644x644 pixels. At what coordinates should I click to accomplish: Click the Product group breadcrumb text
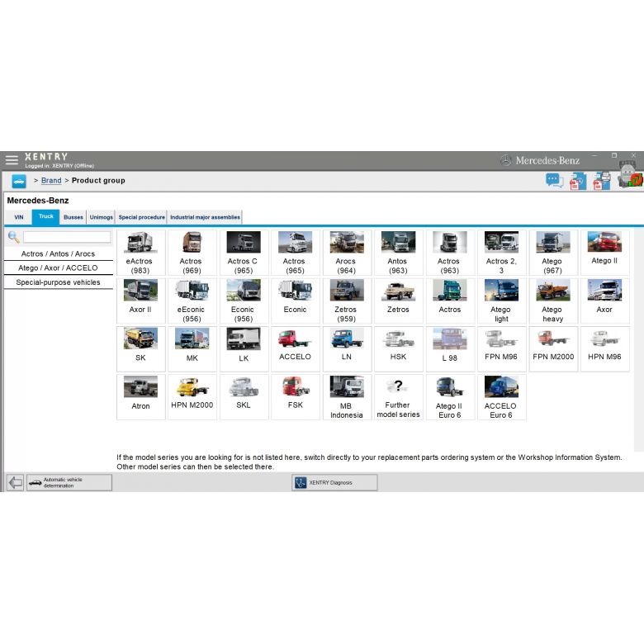pos(98,180)
